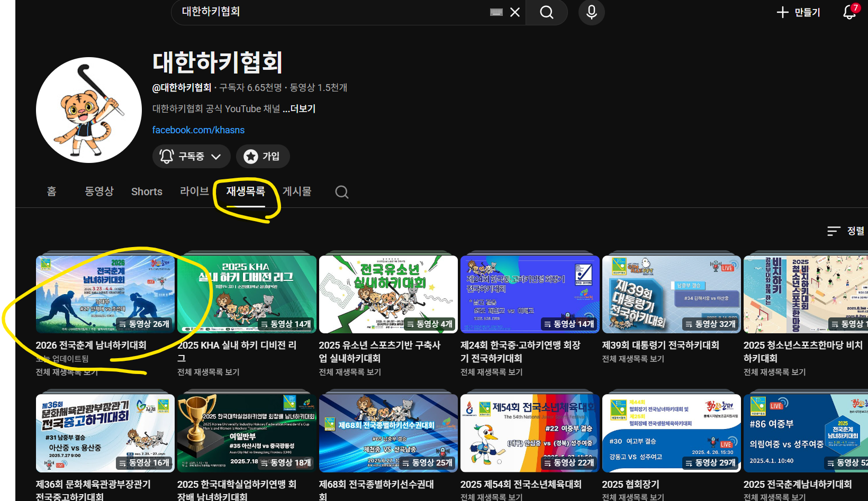This screenshot has height=501, width=868.
Task: Open 2025 KHA 실내 하키 디비전 리그 thumbnail
Action: tap(247, 294)
